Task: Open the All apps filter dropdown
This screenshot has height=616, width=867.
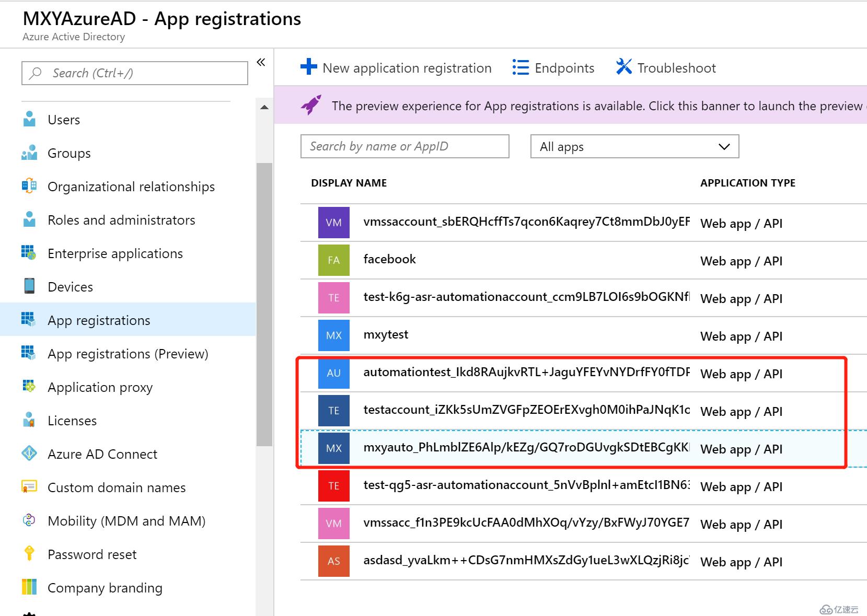Action: tap(634, 146)
